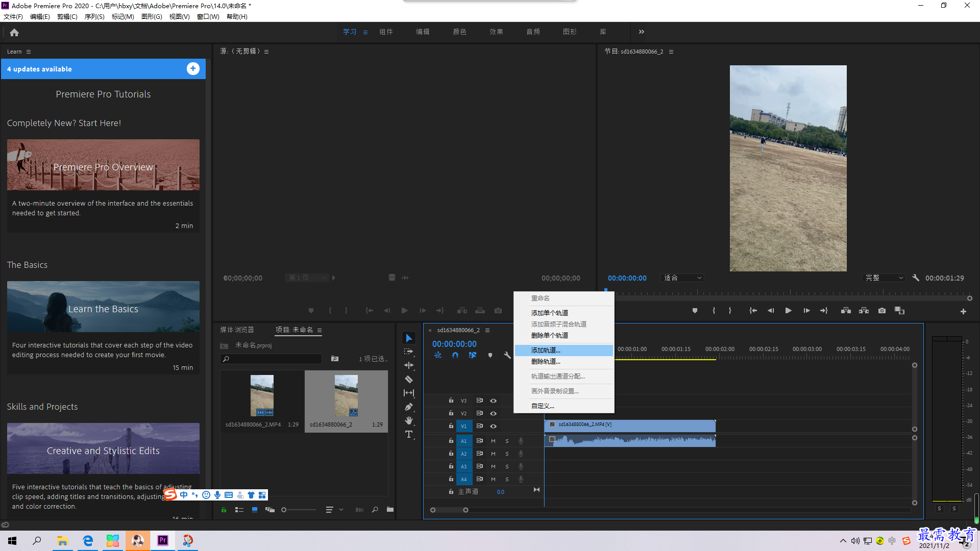Screen dimensions: 980x551
Task: Select the Razor tool
Action: (409, 379)
